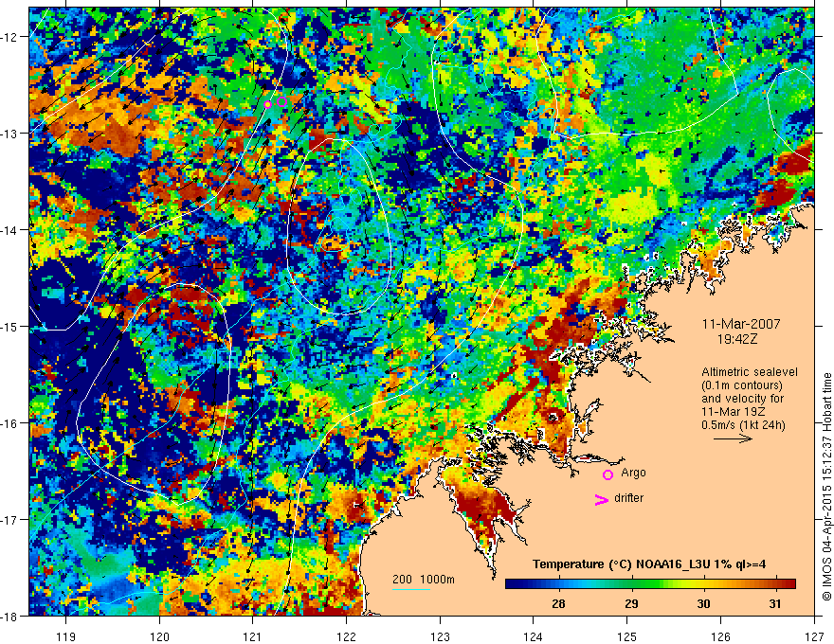Screen dimensions: 834x644
Task: Click the '19:42Z' time label
Action: coord(737,338)
